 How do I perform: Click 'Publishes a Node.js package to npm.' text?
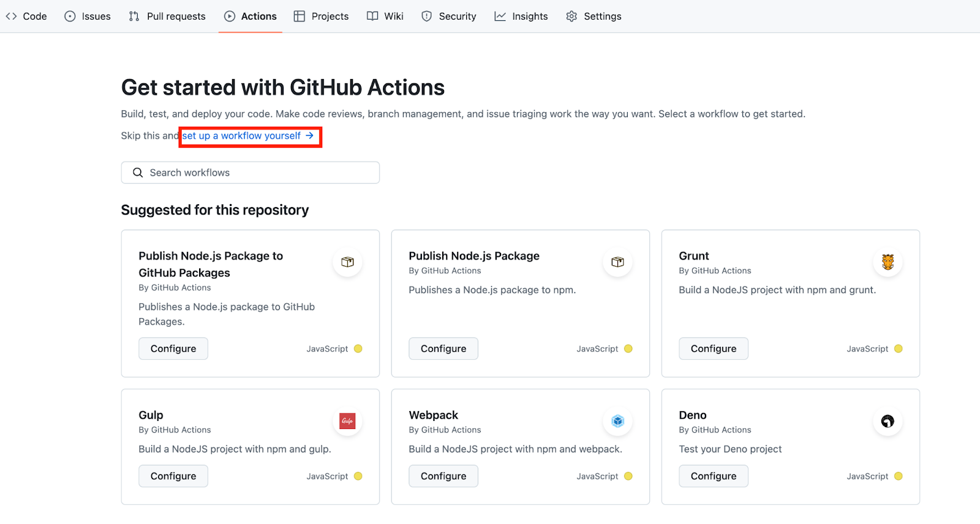(492, 290)
